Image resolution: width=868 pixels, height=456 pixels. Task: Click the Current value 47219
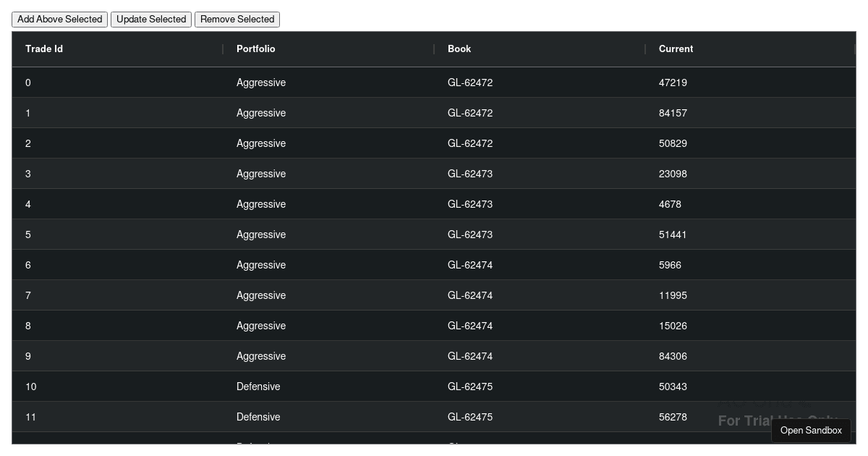pyautogui.click(x=673, y=83)
